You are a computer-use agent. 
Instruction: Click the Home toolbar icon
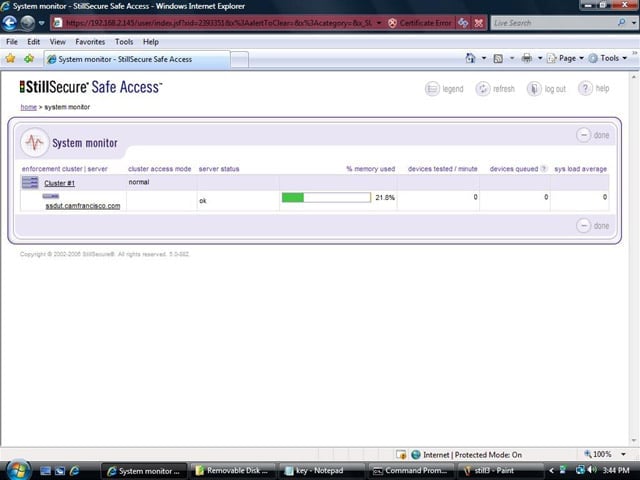(470, 58)
